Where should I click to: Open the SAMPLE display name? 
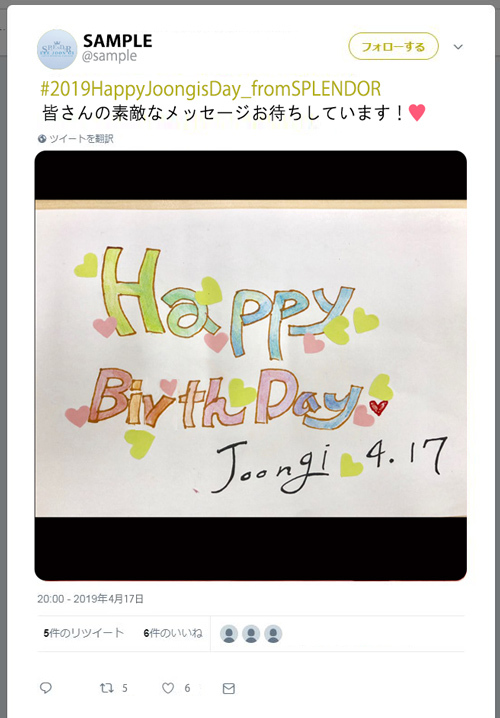(118, 41)
